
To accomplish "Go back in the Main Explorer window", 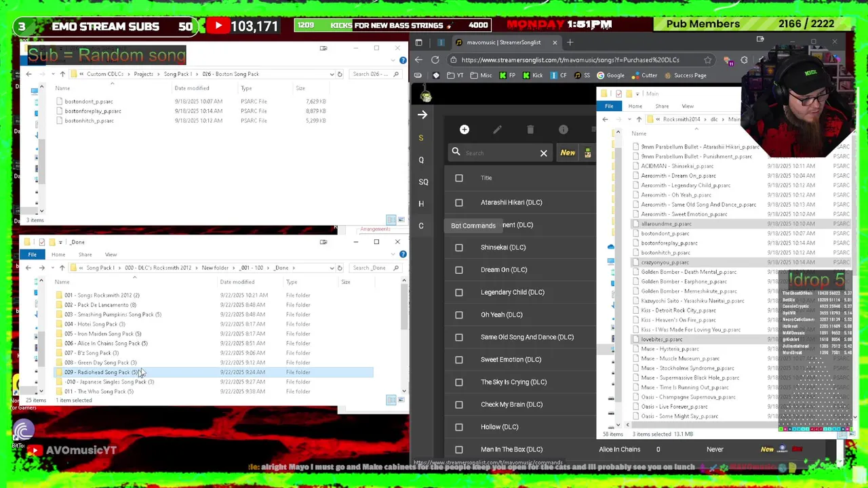I will 605,119.
